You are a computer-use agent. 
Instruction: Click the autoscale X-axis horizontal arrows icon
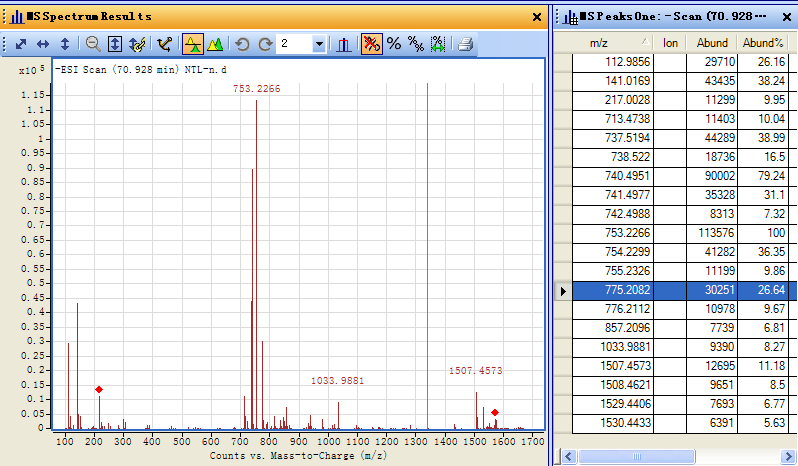(43, 44)
